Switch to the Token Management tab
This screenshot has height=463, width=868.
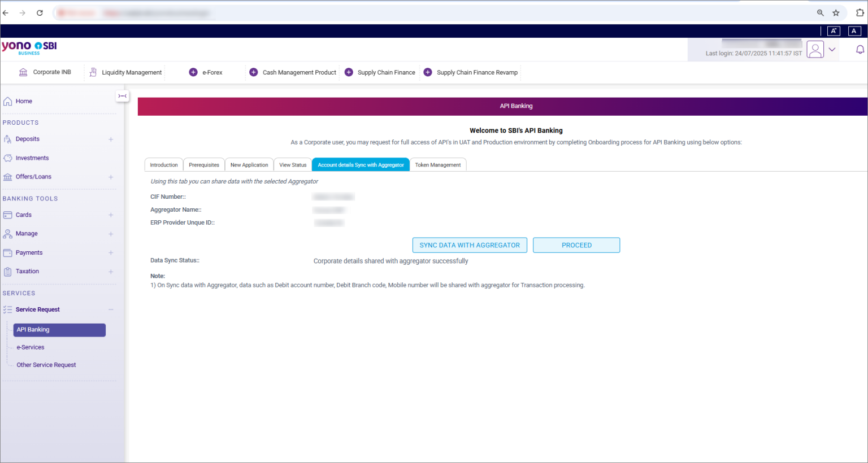click(438, 164)
